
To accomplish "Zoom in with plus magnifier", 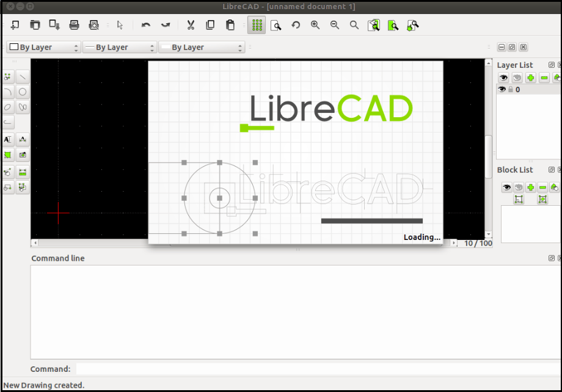I will (x=315, y=25).
